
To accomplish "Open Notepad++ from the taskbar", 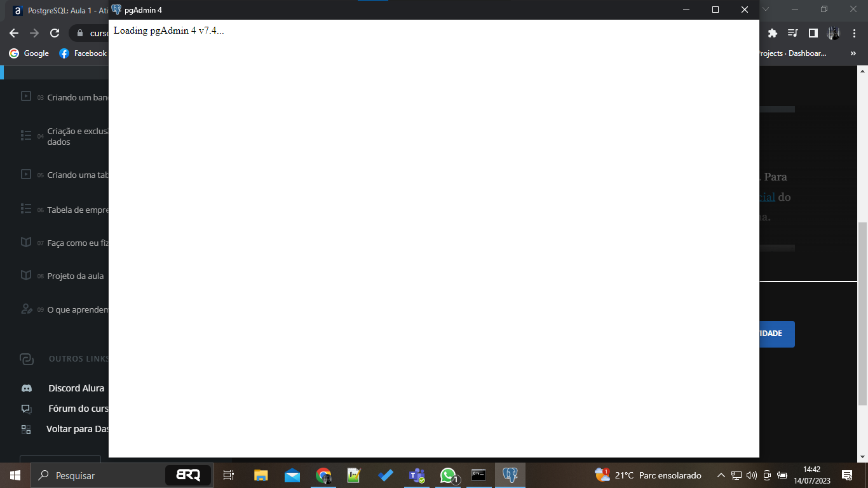I will click(354, 475).
